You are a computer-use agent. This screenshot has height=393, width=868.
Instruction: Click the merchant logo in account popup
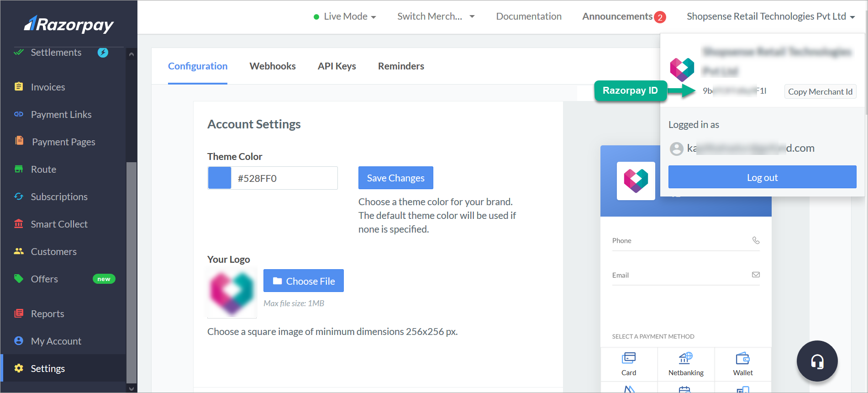coord(682,69)
